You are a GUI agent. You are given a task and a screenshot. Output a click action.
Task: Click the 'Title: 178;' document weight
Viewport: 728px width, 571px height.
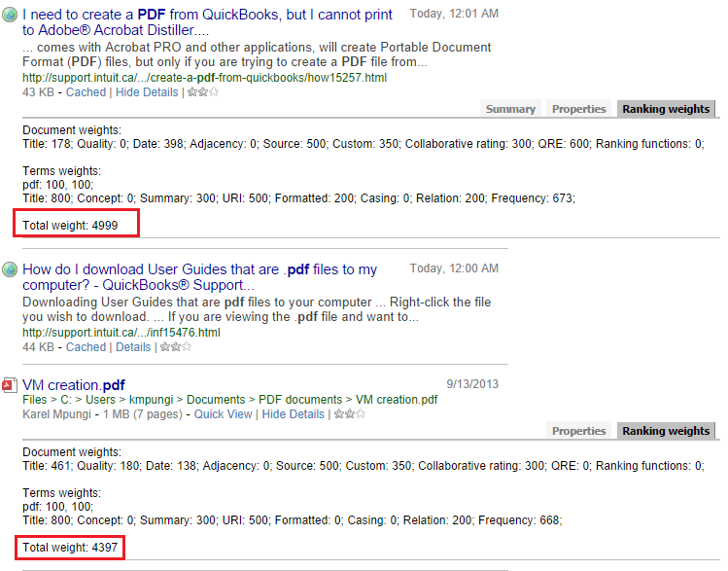(48, 144)
